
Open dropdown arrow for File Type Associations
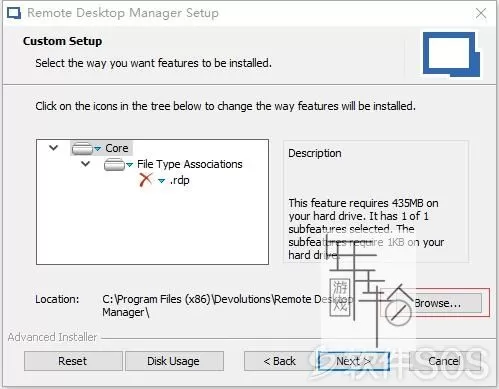click(130, 164)
